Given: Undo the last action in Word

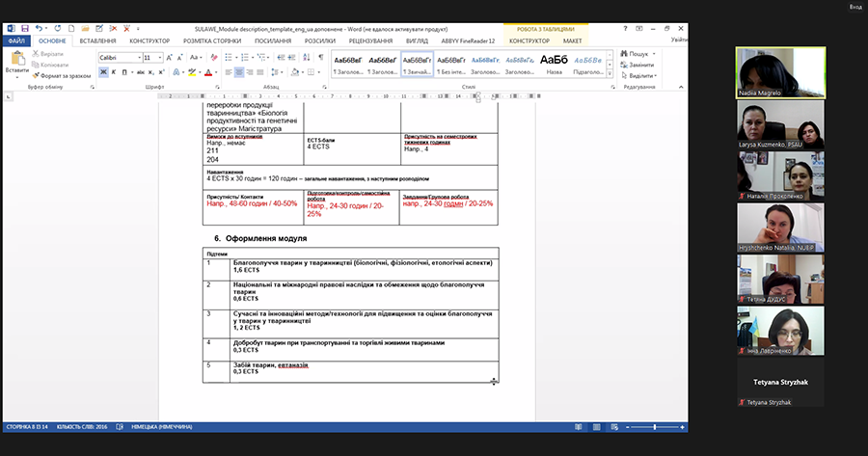Looking at the screenshot, I should tap(39, 28).
